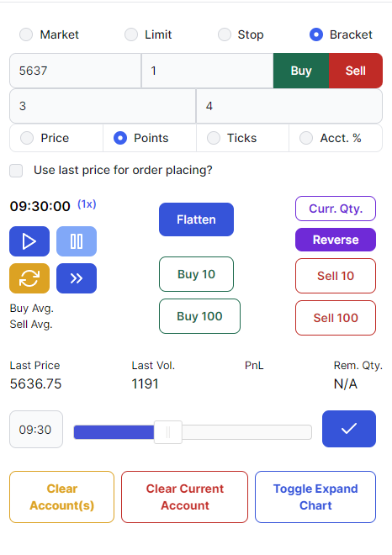Viewport: 392px width, 555px height.
Task: Click Toggle Expand Chart button
Action: (315, 497)
